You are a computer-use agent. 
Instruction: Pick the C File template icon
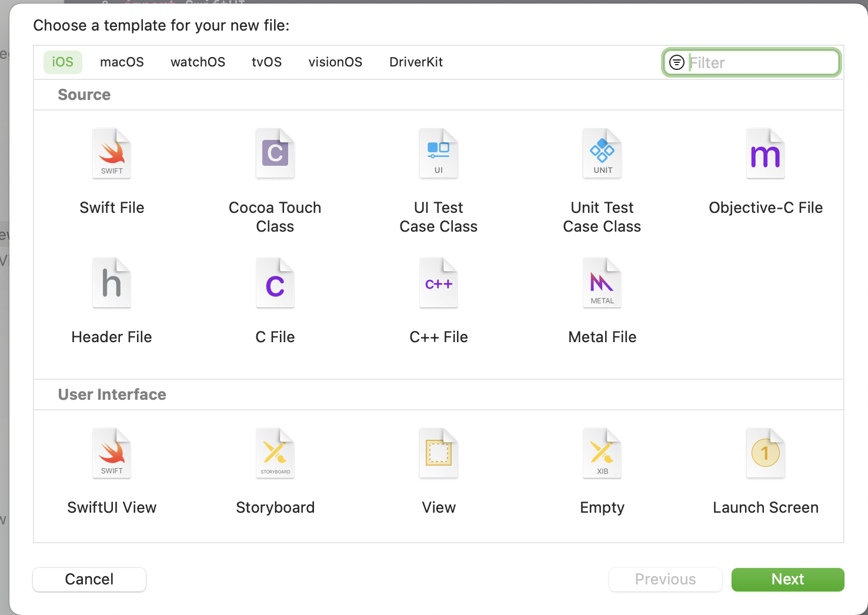[275, 283]
